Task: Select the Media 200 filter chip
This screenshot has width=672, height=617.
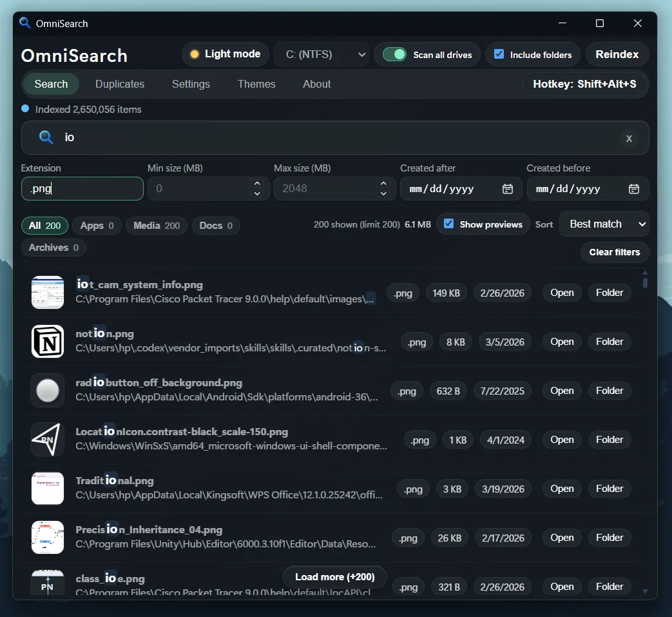Action: click(x=157, y=226)
